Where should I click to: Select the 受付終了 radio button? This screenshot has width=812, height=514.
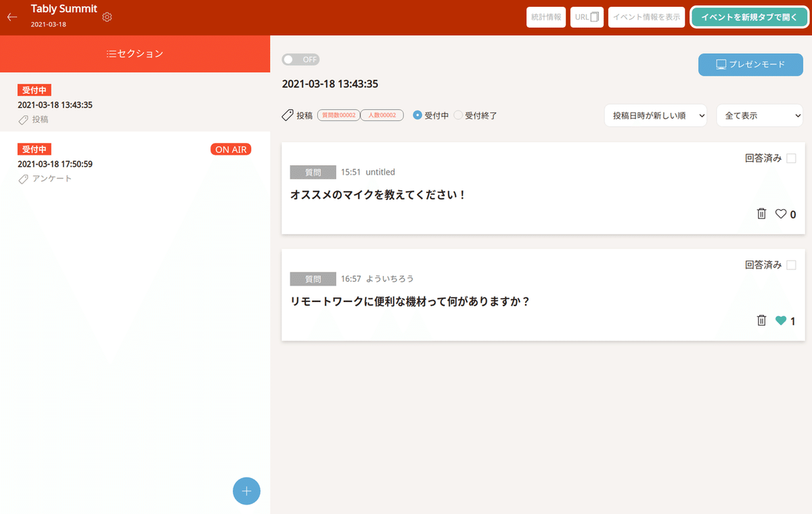click(x=458, y=115)
